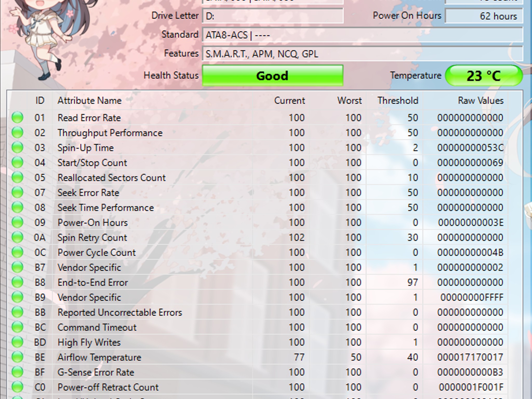Image resolution: width=532 pixels, height=399 pixels.
Task: Click raw value 000017170017 of Airflow Temperature
Action: [x=470, y=357]
